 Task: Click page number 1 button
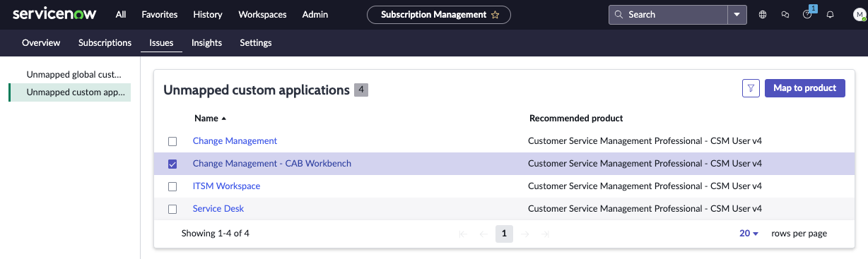504,234
